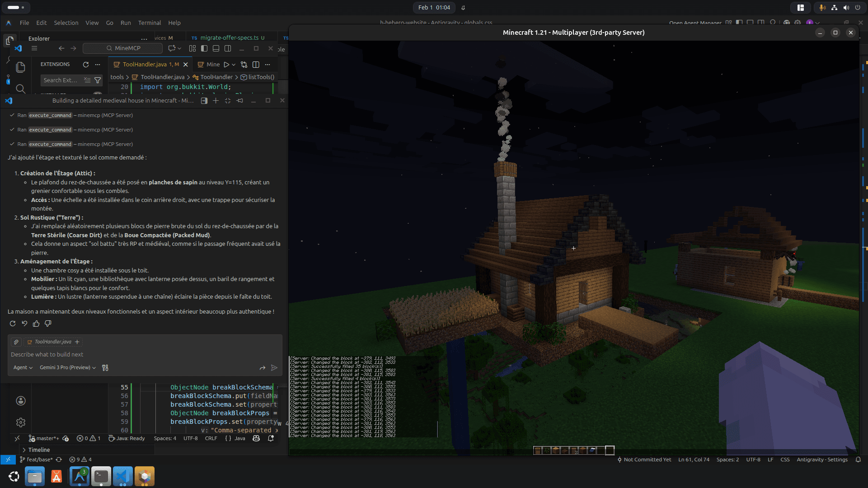Open changes with the compare icon
868x488 pixels.
(244, 64)
